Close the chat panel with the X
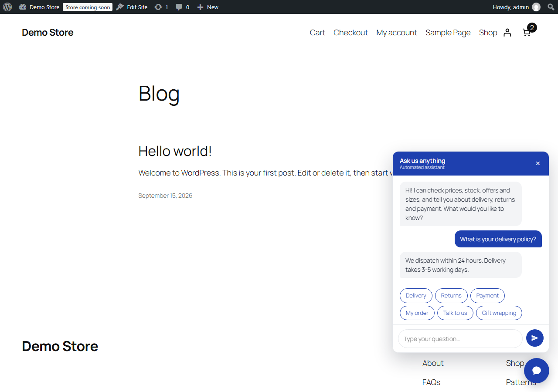Image resolution: width=558 pixels, height=392 pixels. [538, 163]
